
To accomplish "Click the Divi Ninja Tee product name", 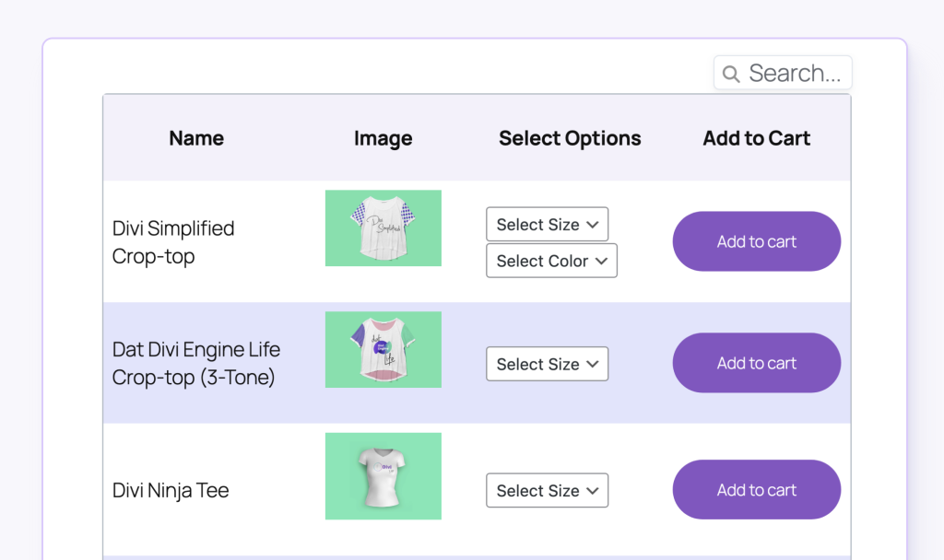I will (171, 490).
